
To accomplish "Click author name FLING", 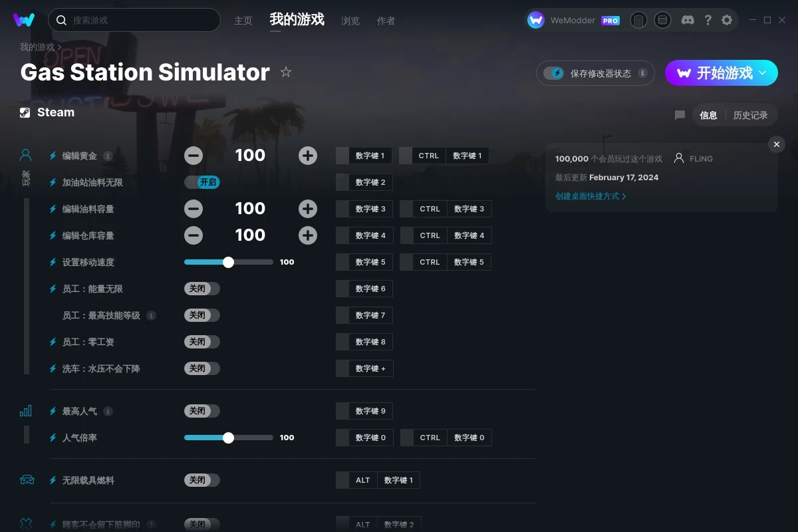I will pyautogui.click(x=701, y=159).
